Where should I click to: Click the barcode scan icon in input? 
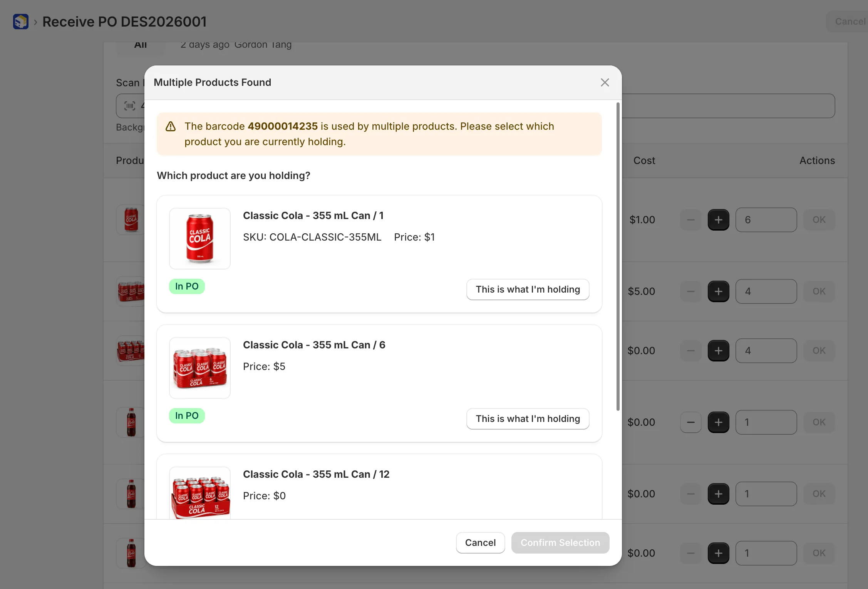point(130,105)
